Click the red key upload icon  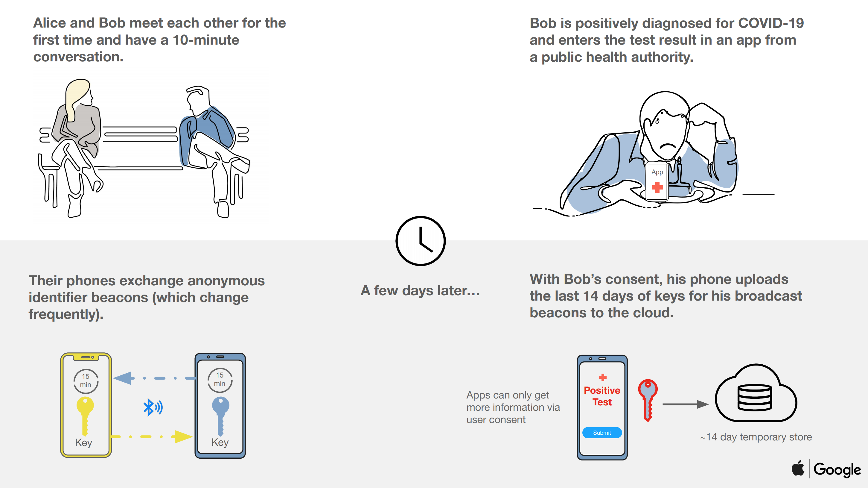(648, 394)
